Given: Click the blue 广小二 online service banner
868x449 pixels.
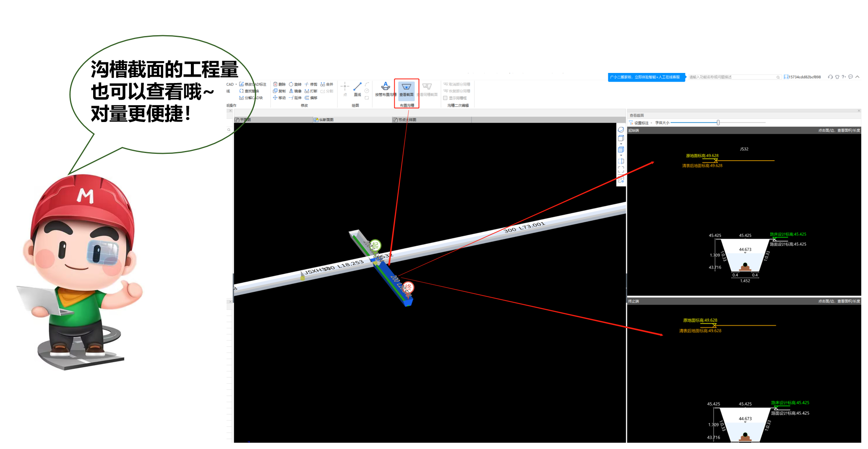Looking at the screenshot, I should [646, 77].
